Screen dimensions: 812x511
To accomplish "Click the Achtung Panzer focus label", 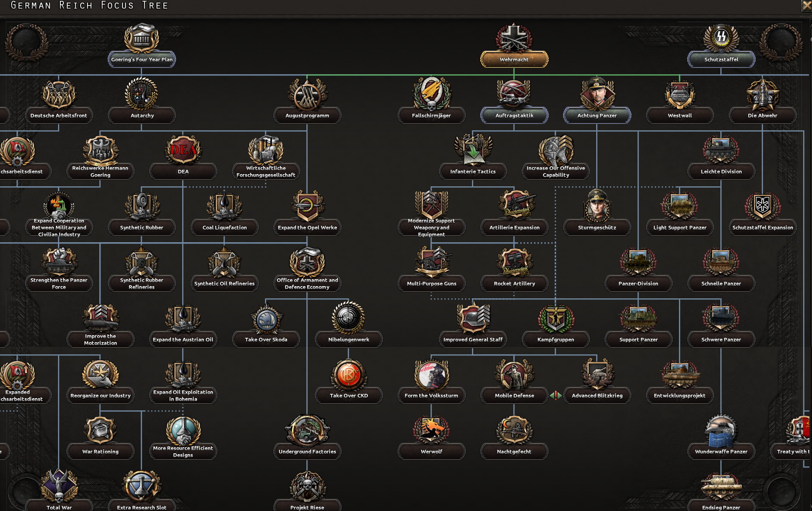I will click(597, 115).
